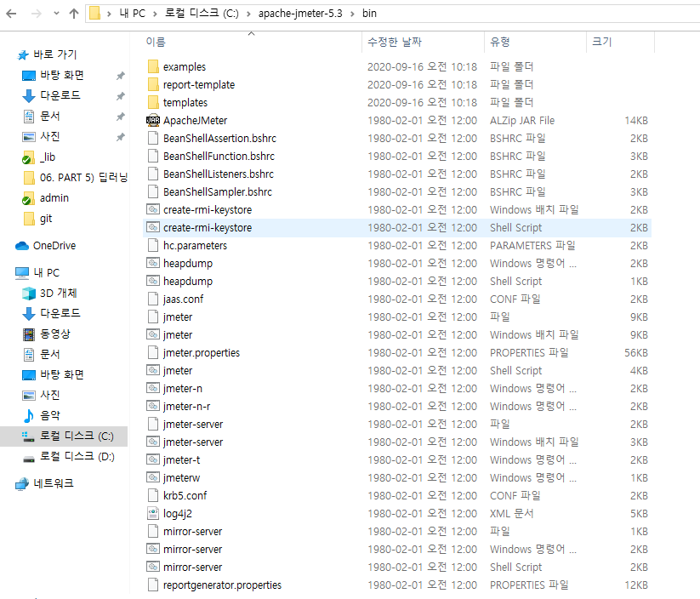Open pinned 다운로드 under quick access
700x599 pixels.
point(51,95)
